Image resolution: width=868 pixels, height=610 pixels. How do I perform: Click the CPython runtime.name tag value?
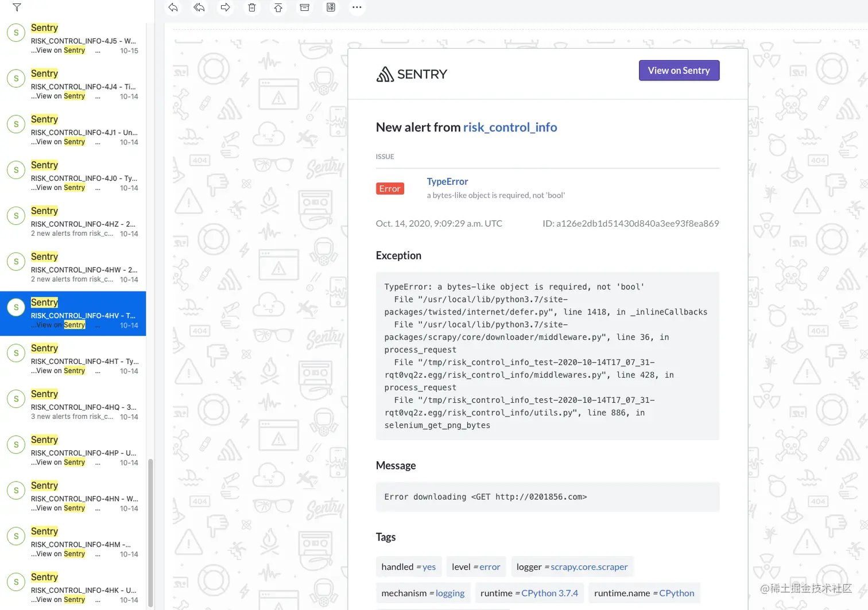pyautogui.click(x=677, y=593)
